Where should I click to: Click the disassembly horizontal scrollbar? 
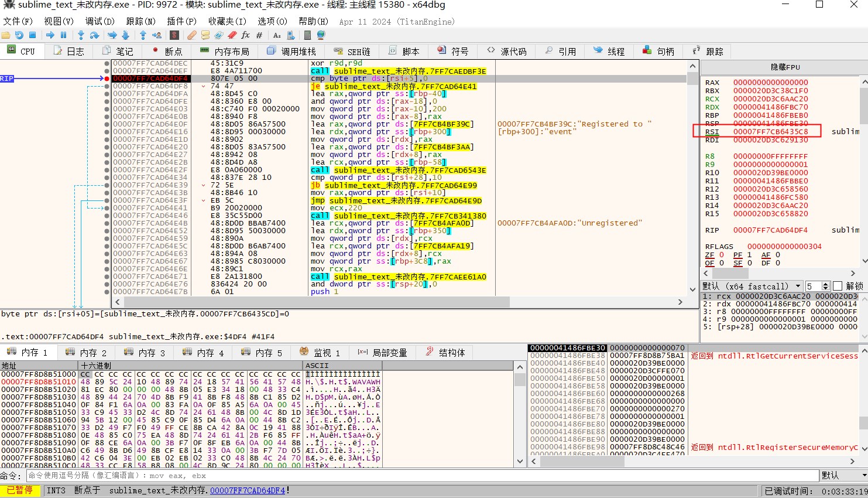[x=399, y=302]
